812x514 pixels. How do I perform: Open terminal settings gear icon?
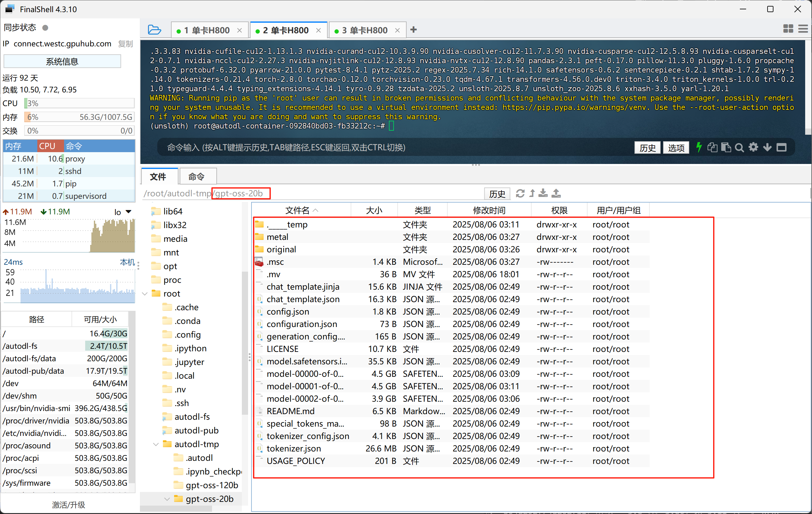coord(753,147)
